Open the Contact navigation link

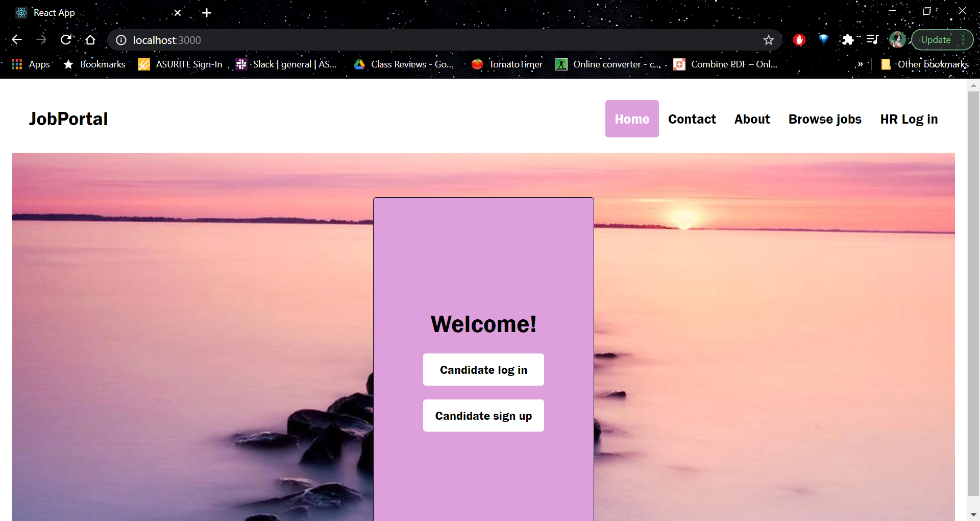click(692, 119)
